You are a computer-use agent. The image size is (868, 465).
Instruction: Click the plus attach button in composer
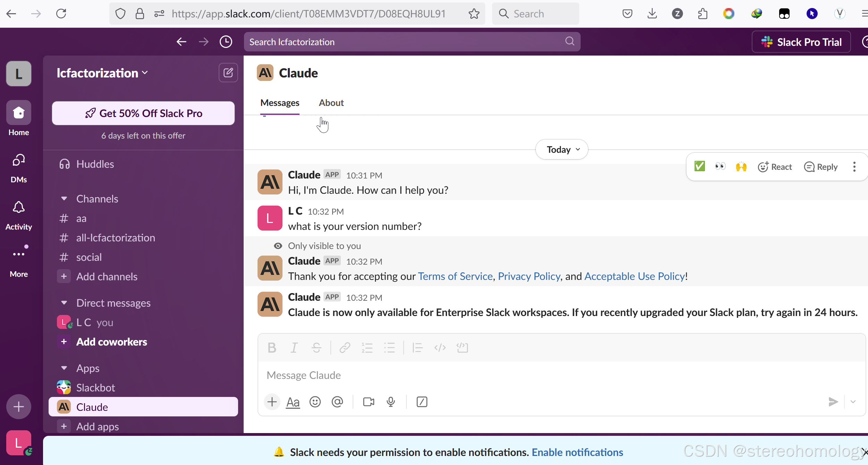[272, 402]
